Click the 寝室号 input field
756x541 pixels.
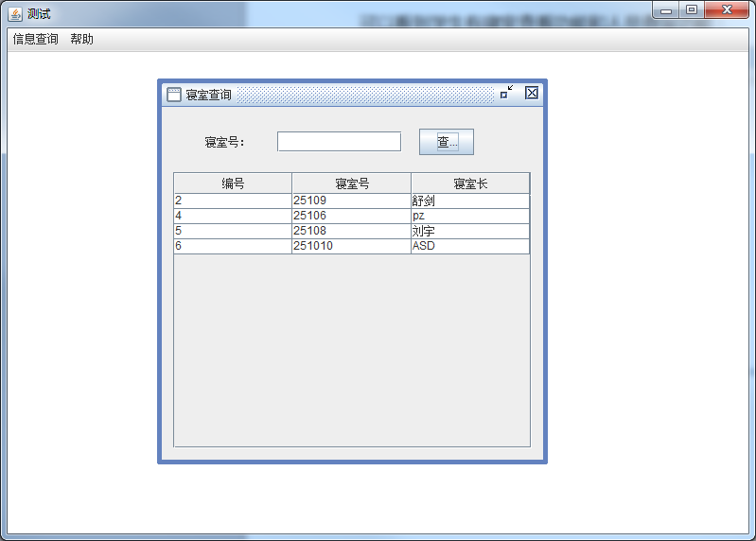tap(339, 142)
